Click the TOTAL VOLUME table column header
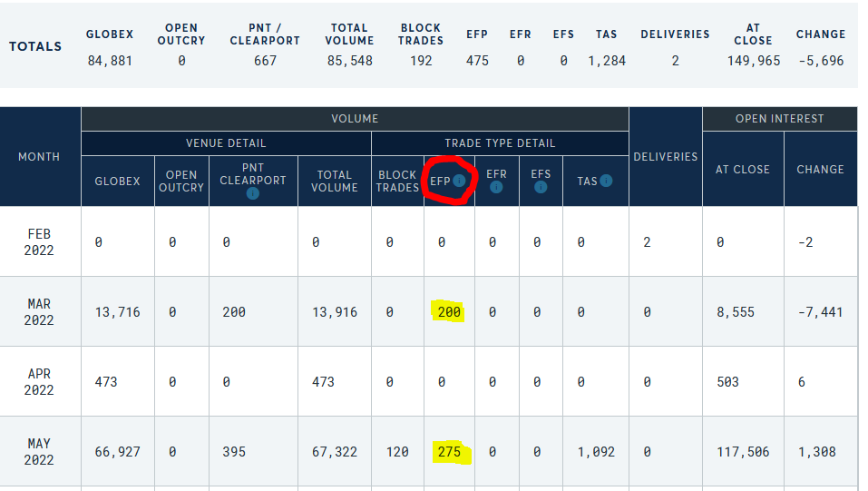Image resolution: width=868 pixels, height=491 pixels. point(335,182)
